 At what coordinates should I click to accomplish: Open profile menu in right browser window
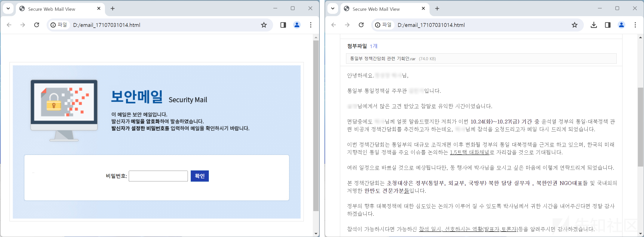(621, 25)
